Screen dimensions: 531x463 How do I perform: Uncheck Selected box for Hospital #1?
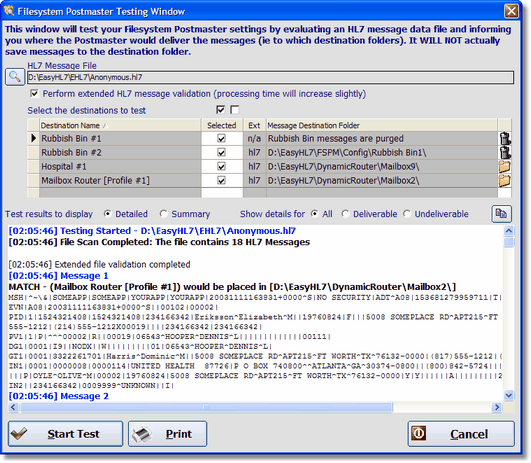221,167
